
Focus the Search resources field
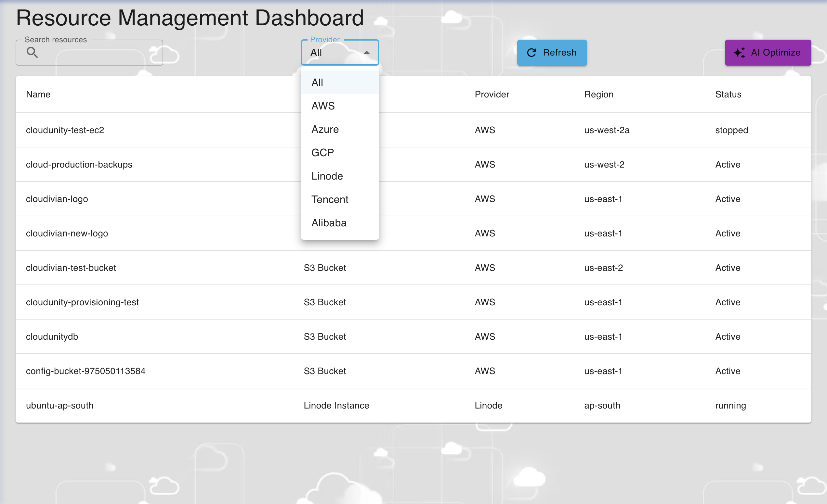pyautogui.click(x=97, y=53)
